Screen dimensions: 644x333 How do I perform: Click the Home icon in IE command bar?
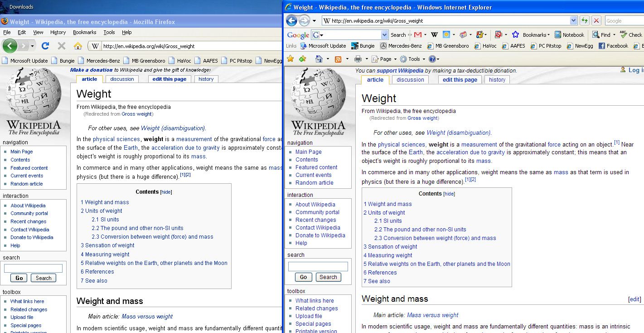coord(319,59)
